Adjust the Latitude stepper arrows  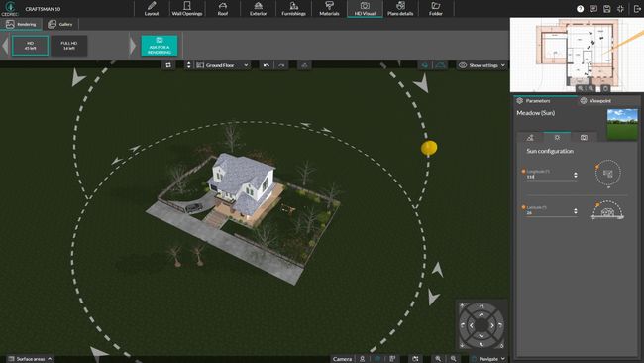click(x=576, y=211)
